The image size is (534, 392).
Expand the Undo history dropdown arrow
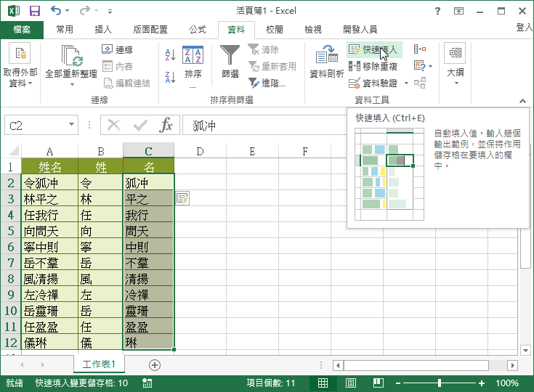(x=67, y=11)
